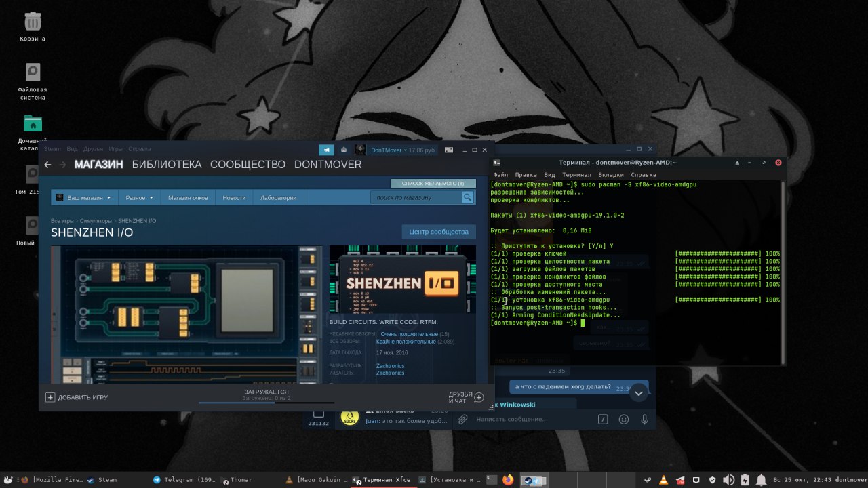The width and height of the screenshot is (868, 488).
Task: Open the Справка menu in Steam
Action: (140, 149)
